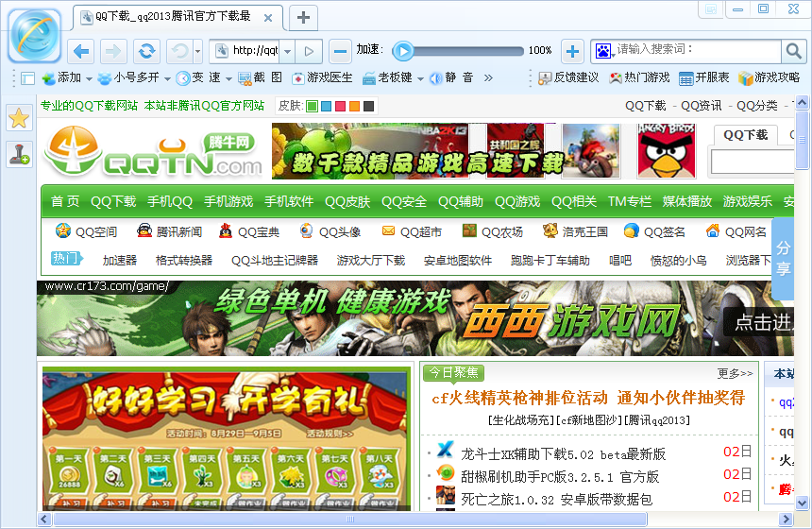
Task: Increase speed with the plus button
Action: [572, 51]
